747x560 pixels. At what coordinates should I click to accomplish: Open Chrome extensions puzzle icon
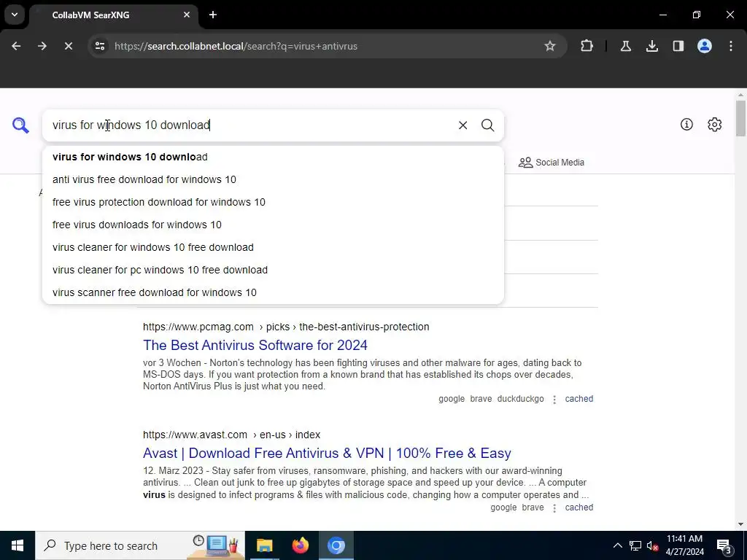coord(587,46)
